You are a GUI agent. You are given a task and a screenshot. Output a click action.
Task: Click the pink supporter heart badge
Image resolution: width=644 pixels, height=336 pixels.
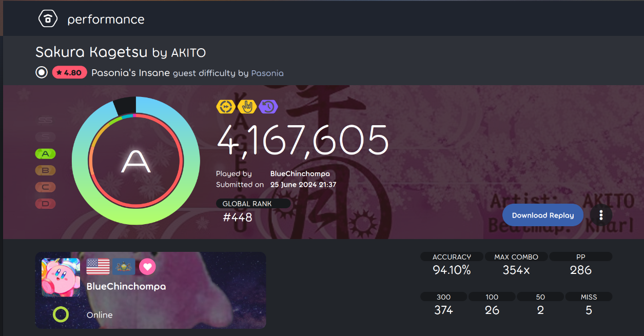(147, 267)
